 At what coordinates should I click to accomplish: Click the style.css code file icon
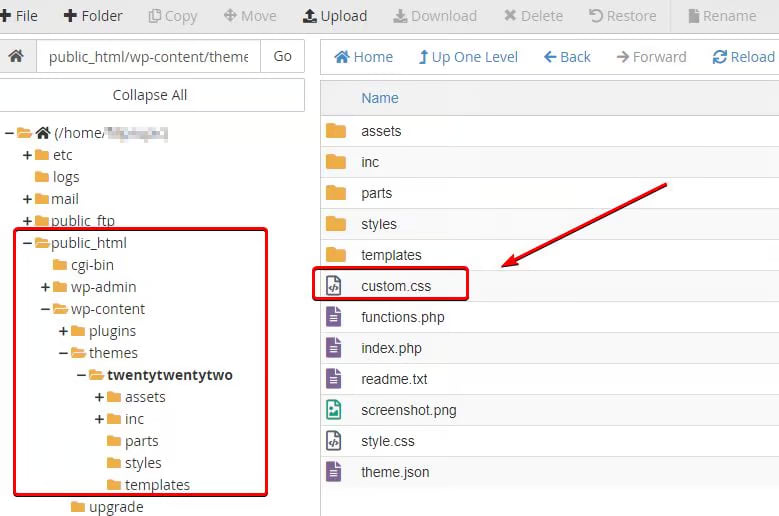[x=333, y=441]
